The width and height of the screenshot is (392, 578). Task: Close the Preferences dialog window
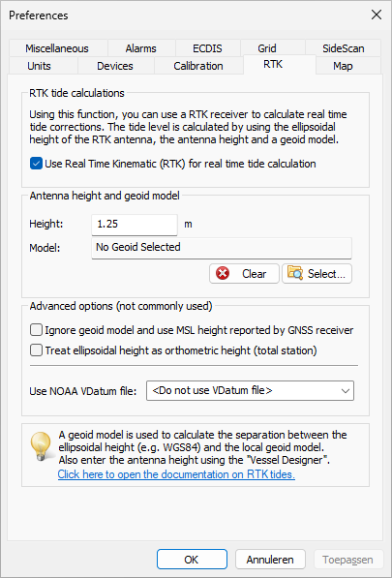coord(377,15)
